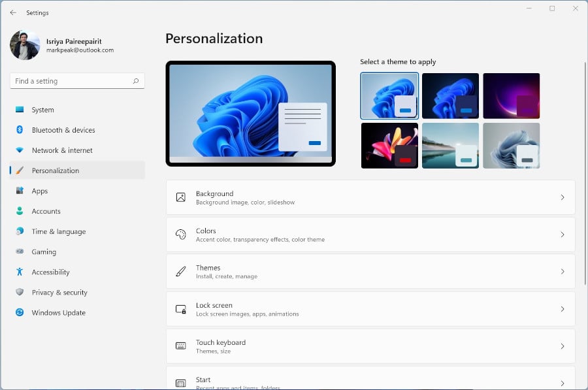Click the Accounts person icon
588x390 pixels.
point(20,211)
